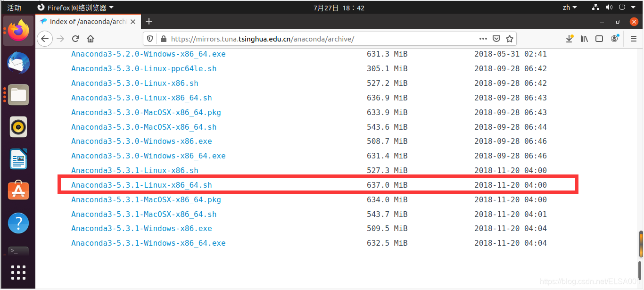644x290 pixels.
Task: Open the network status icon menu
Action: tap(595, 7)
